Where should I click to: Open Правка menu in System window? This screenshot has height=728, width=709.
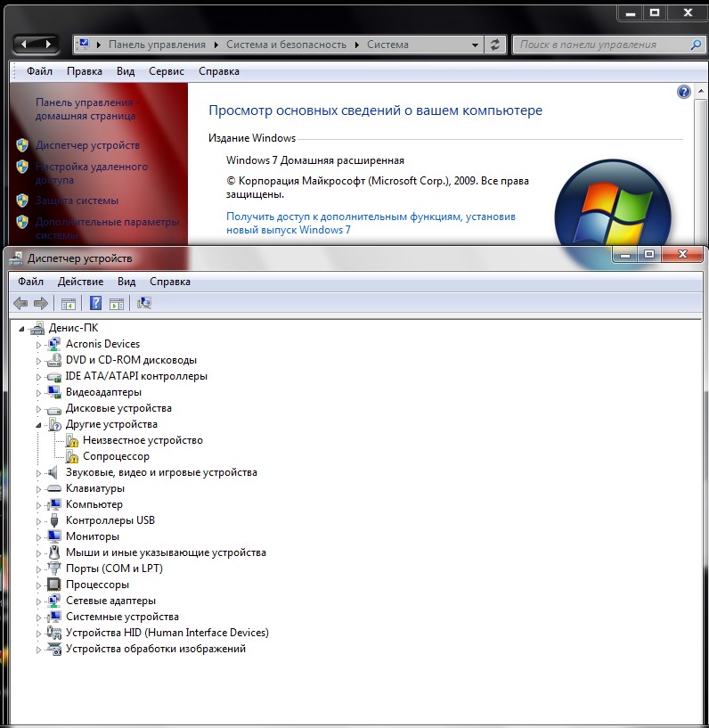pyautogui.click(x=85, y=71)
